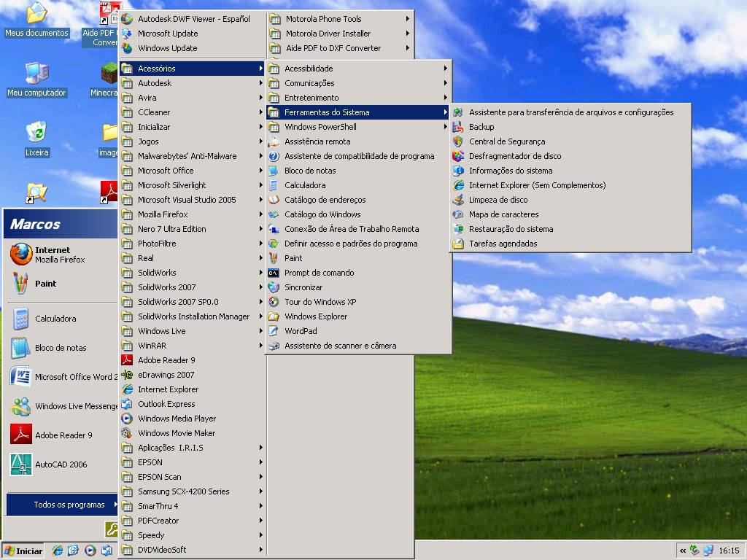747x560 pixels.
Task: Expand the SolidWorks 2007 folder
Action: (193, 287)
